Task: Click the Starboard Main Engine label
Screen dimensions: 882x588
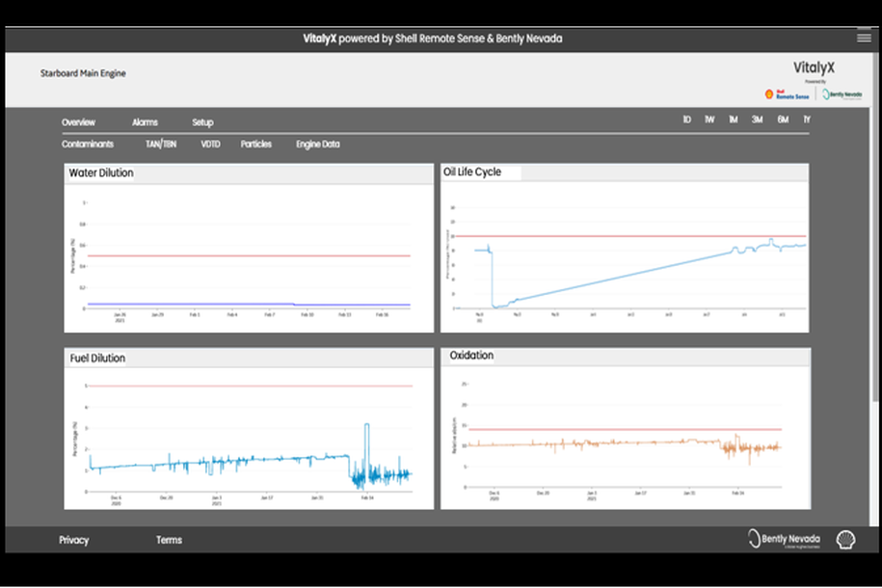Action: pyautogui.click(x=83, y=73)
